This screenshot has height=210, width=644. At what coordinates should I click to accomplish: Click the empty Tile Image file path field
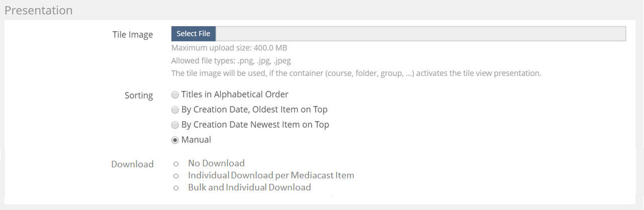pyautogui.click(x=420, y=34)
